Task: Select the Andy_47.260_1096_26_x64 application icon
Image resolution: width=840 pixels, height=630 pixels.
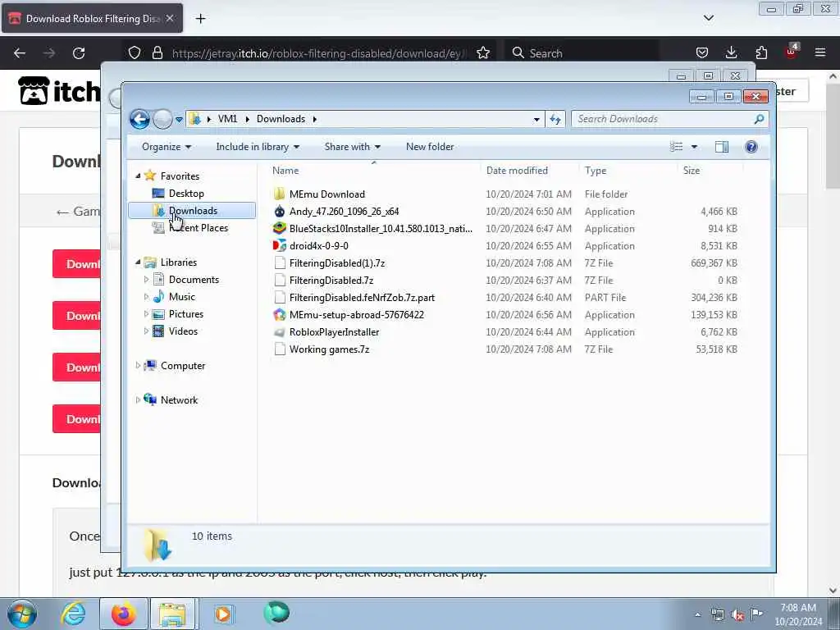Action: pos(279,211)
